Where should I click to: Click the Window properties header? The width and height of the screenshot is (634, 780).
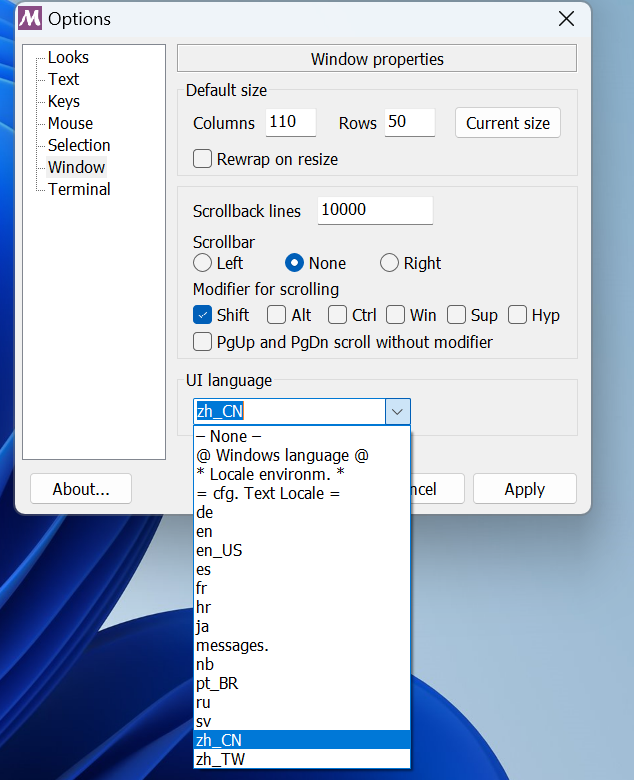[377, 59]
